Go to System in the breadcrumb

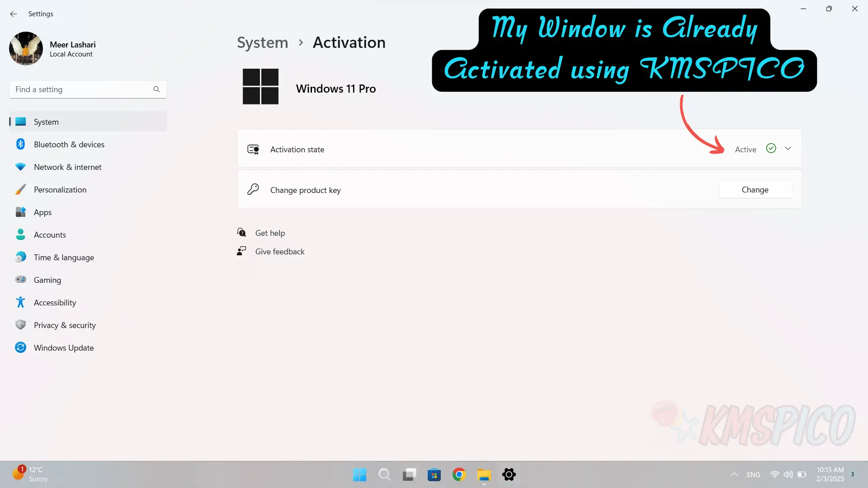coord(262,42)
